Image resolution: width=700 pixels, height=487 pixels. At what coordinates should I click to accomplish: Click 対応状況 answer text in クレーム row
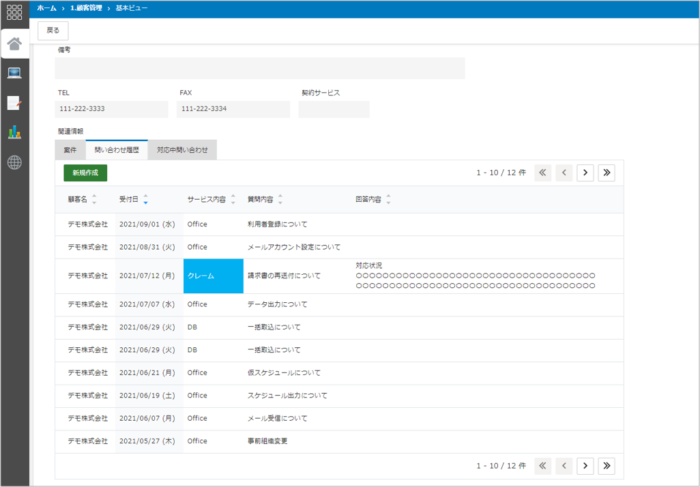coord(475,276)
